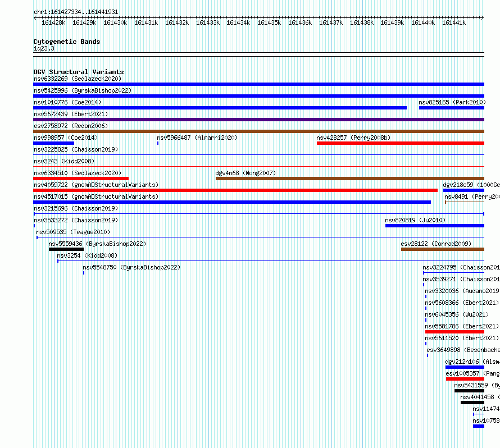Click esv1005357 variant label
The image size is (500, 448).
click(472, 373)
